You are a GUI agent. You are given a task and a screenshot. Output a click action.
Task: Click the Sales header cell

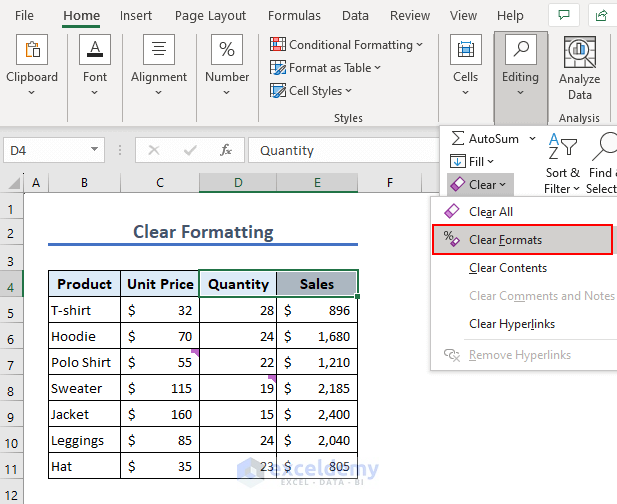click(x=317, y=284)
